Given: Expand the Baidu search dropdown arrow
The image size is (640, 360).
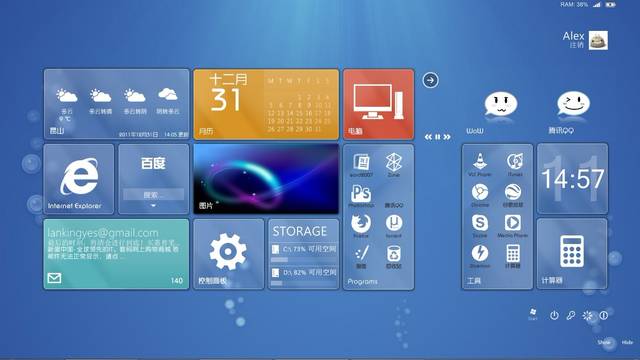Looking at the screenshot, I should [x=153, y=206].
